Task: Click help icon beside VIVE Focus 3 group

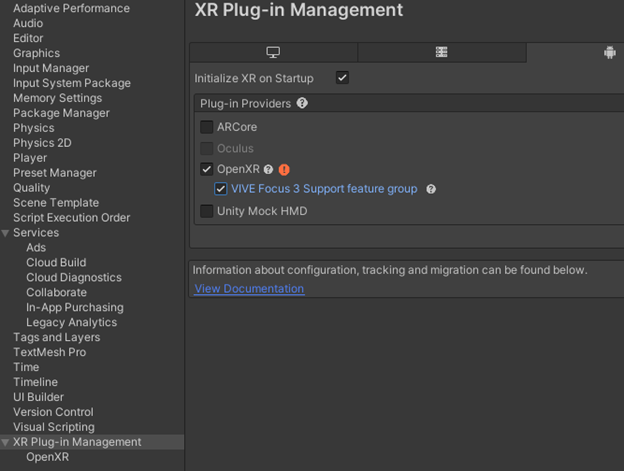Action: 431,189
